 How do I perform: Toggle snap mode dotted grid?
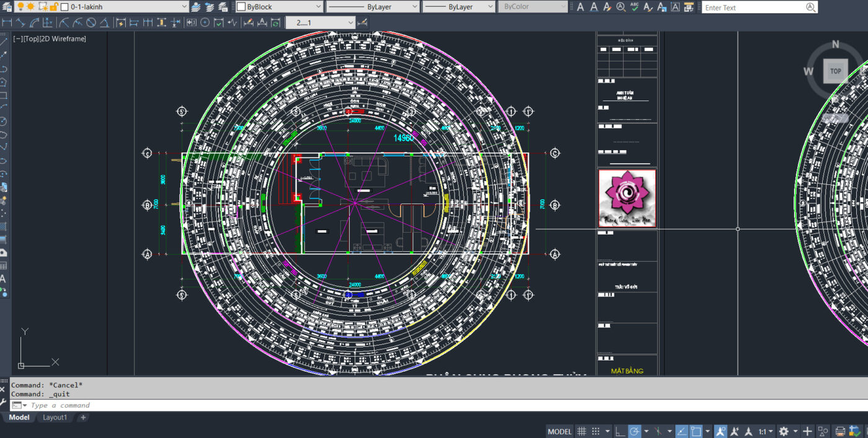596,431
